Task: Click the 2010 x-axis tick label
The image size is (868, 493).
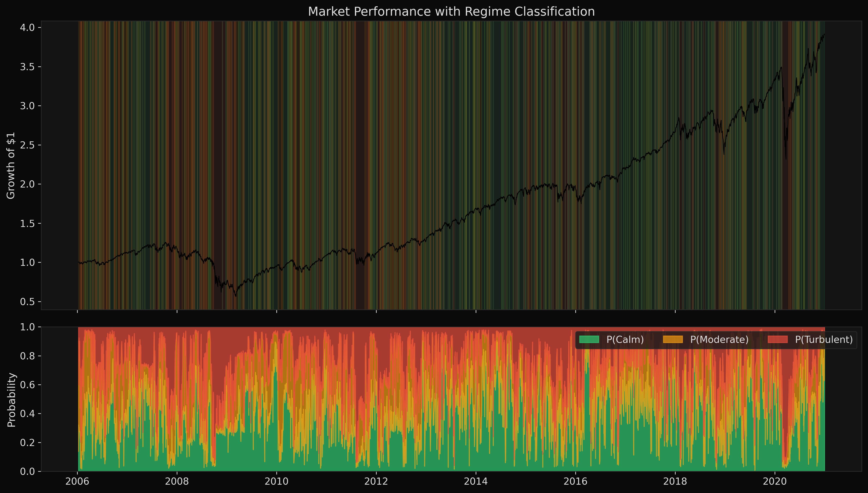Action: [277, 482]
